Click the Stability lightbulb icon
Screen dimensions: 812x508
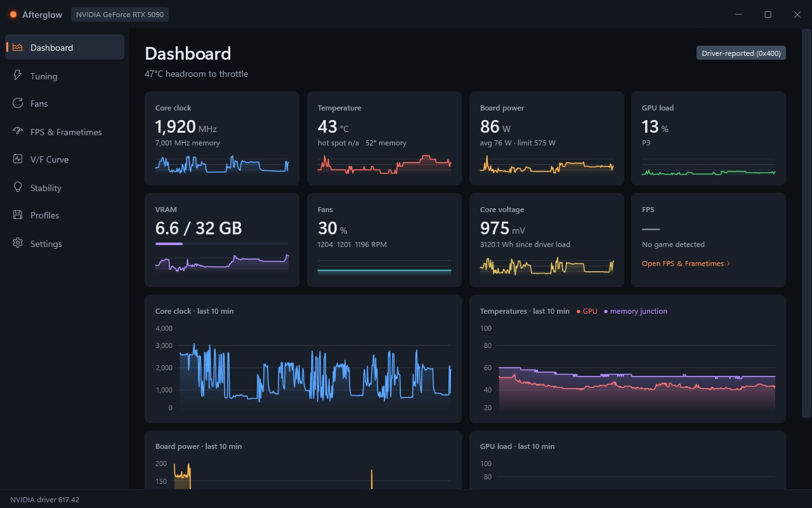point(18,187)
